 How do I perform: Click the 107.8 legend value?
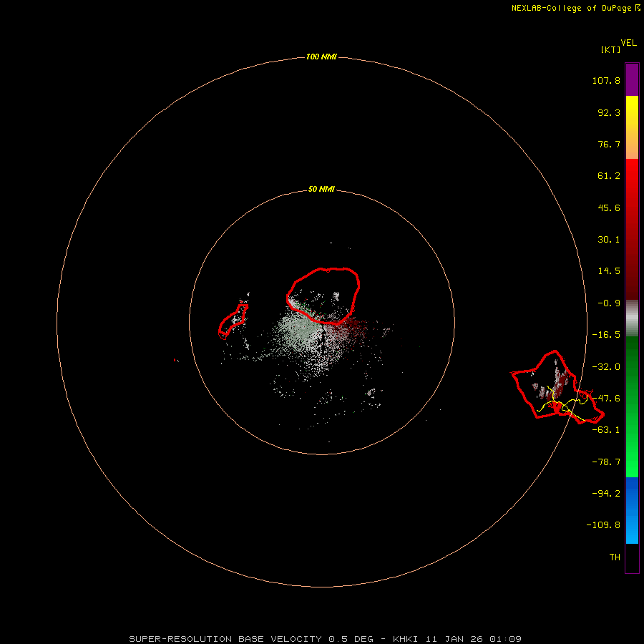point(606,80)
